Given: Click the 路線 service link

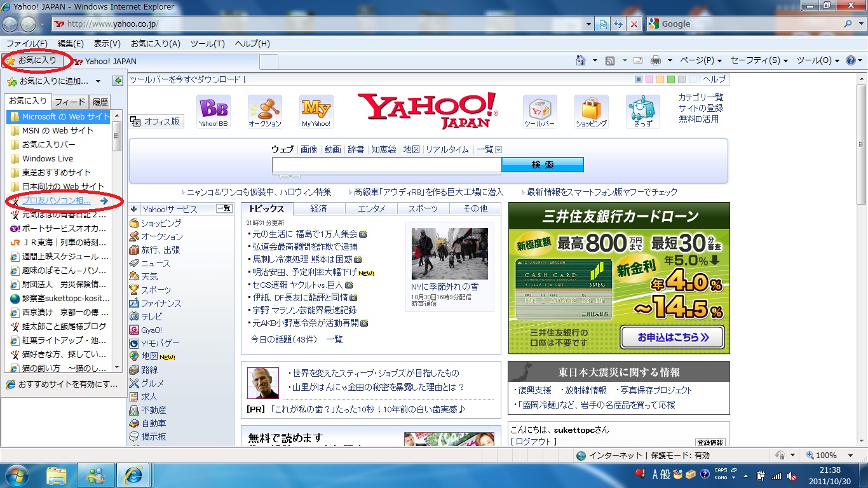Looking at the screenshot, I should pos(150,370).
